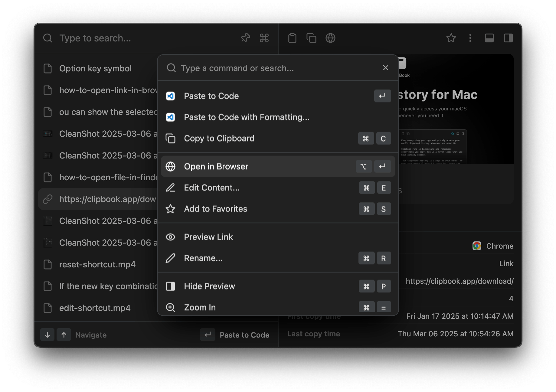Click pen icon beside Rename
This screenshot has height=392, width=556.
[x=171, y=258]
